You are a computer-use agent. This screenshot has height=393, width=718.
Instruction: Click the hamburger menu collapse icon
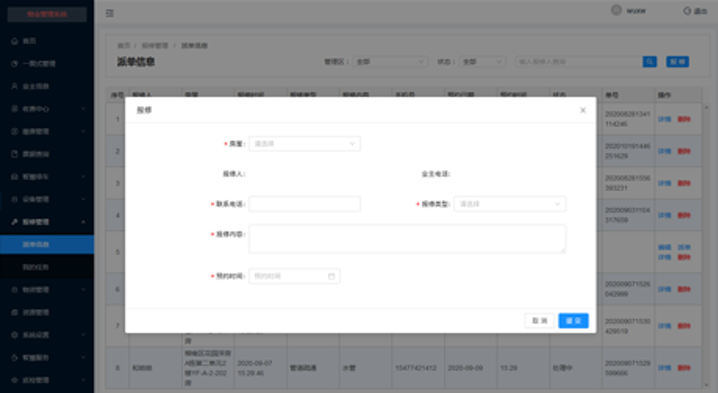coord(110,13)
